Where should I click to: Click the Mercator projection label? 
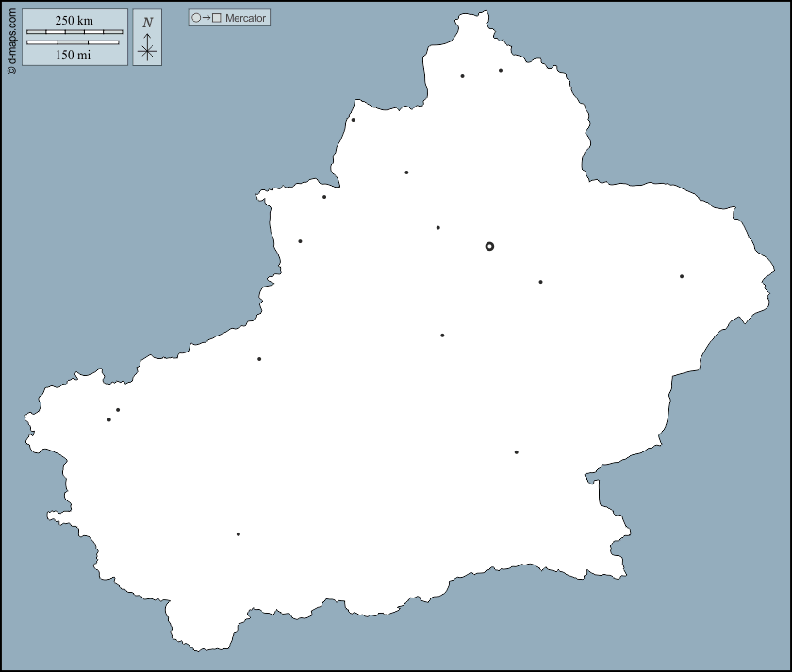(x=245, y=18)
